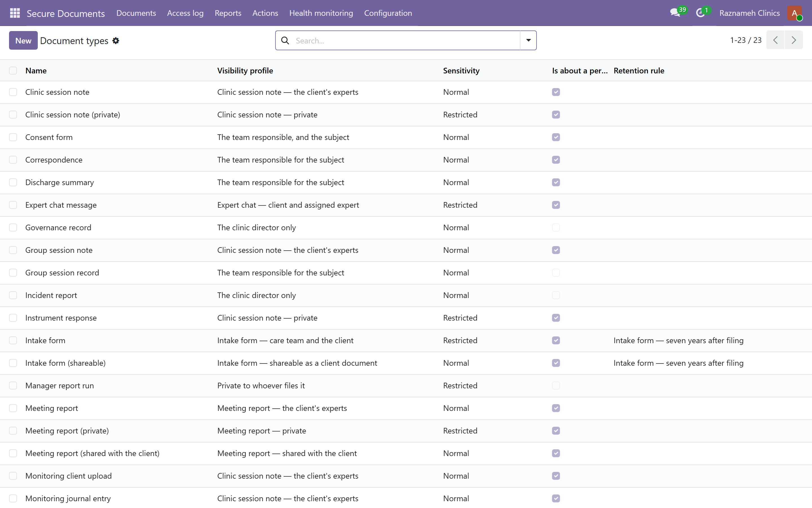
Task: Open the Health monitoring menu
Action: (321, 13)
